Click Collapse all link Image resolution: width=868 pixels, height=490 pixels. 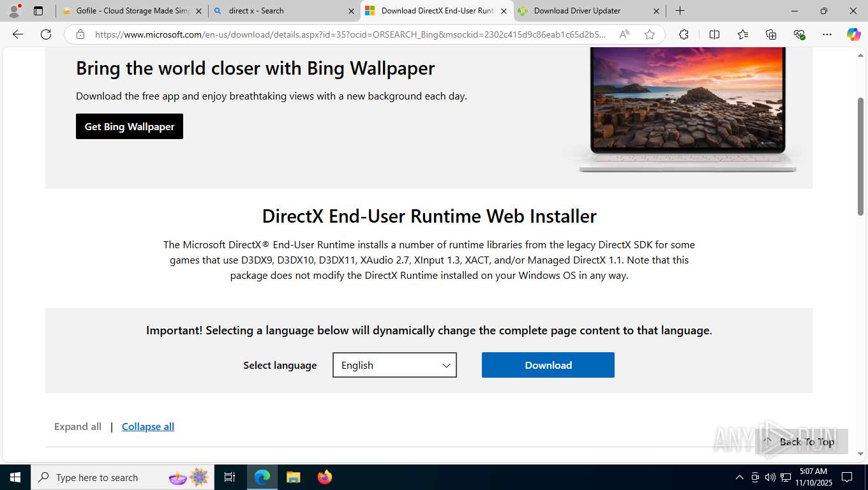tap(148, 426)
